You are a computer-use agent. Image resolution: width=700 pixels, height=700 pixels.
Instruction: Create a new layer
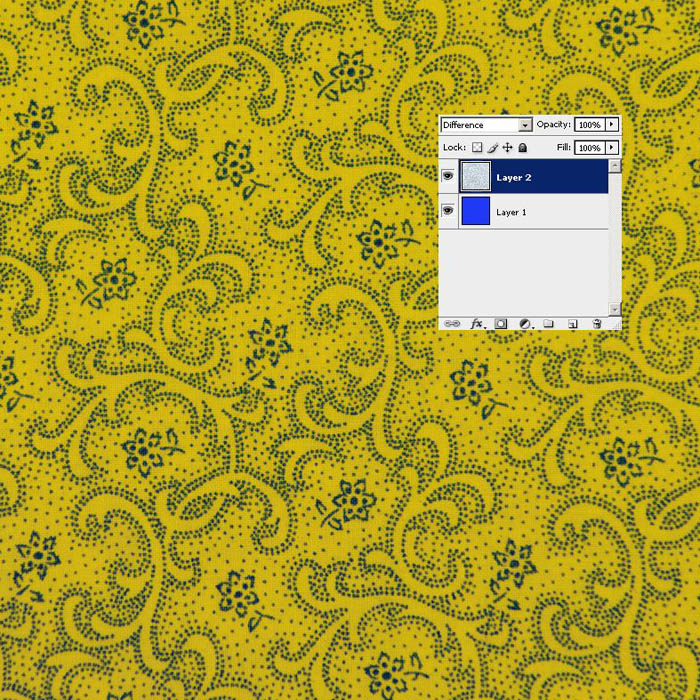(573, 324)
